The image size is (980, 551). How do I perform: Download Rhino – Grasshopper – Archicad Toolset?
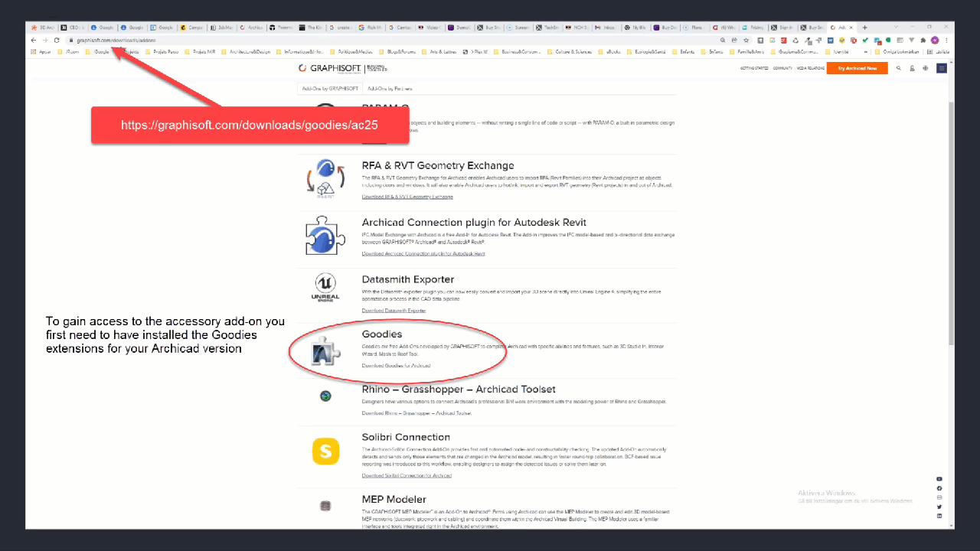[416, 413]
